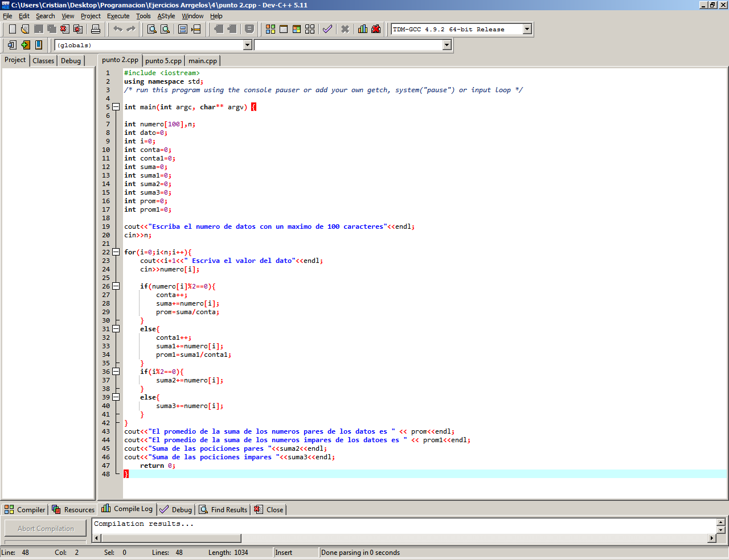Open the Find Results bottom tab

tap(223, 510)
